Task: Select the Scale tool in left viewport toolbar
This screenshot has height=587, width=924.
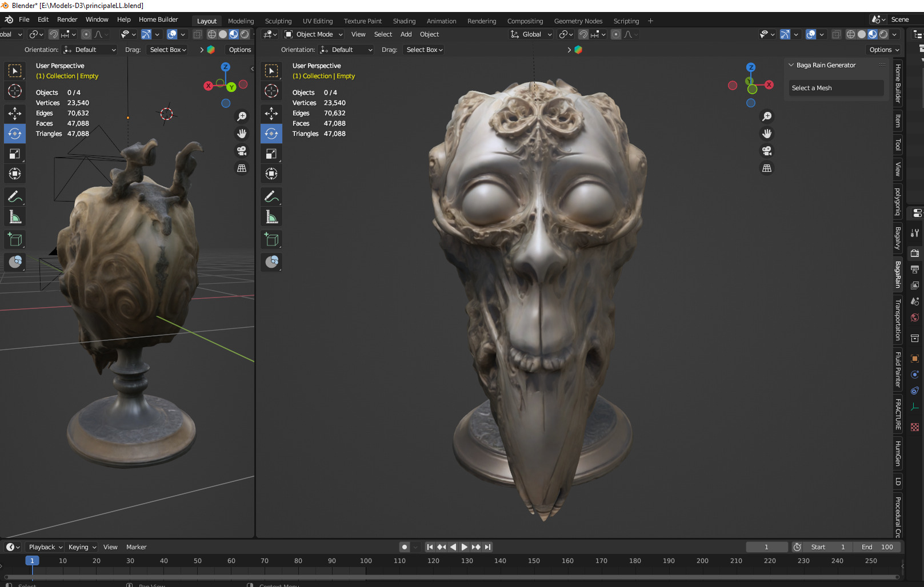Action: click(x=15, y=154)
